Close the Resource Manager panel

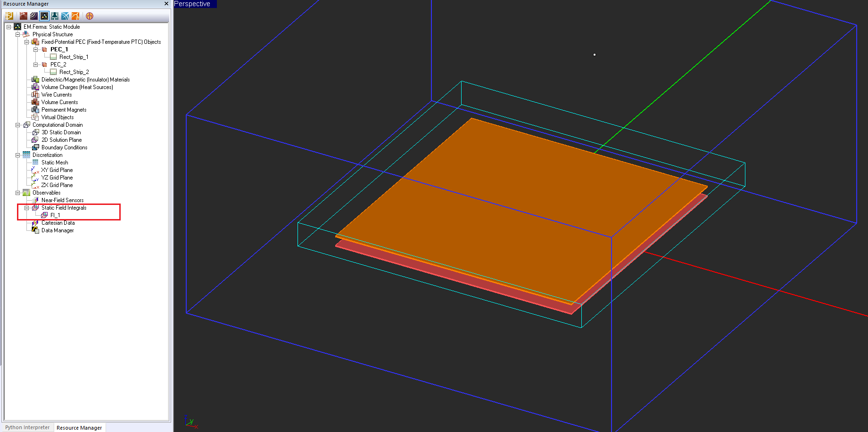166,4
